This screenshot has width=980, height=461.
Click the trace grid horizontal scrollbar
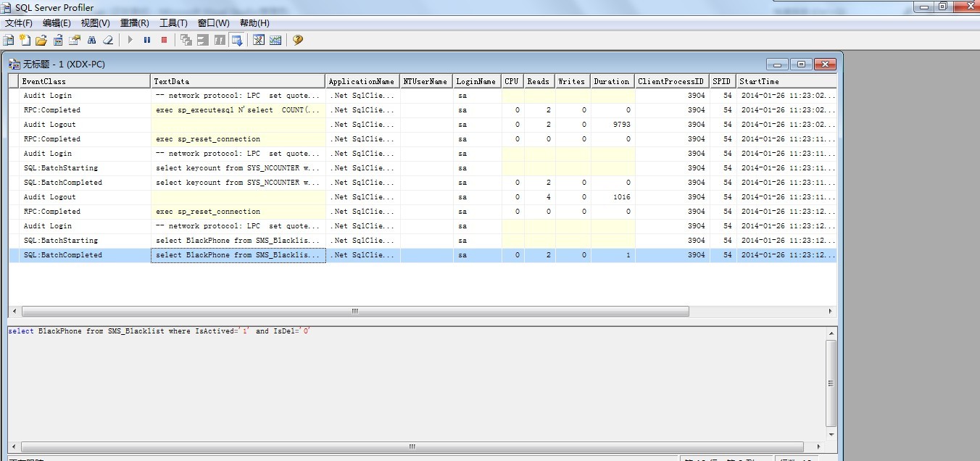(355, 311)
